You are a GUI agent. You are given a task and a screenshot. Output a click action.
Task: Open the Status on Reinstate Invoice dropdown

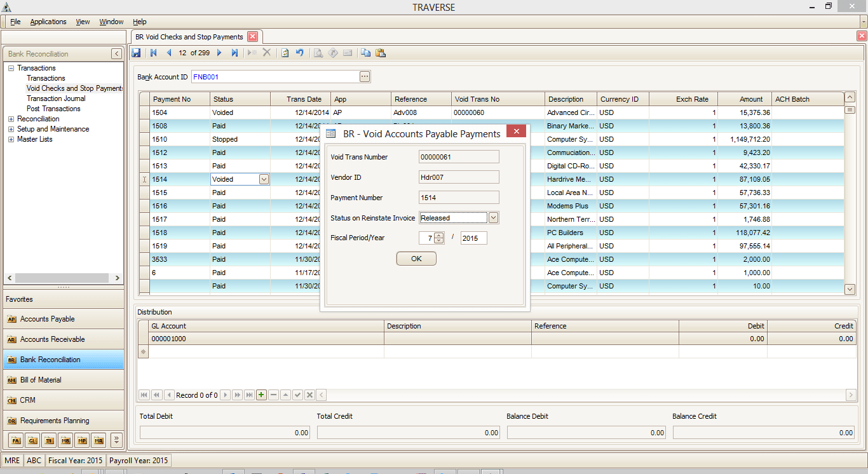point(493,217)
